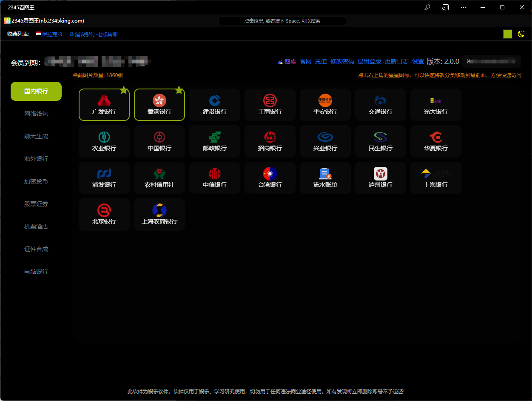Viewport: 532px width, 401px height.
Task: Open the three-dots more options menu
Action: point(464,7)
